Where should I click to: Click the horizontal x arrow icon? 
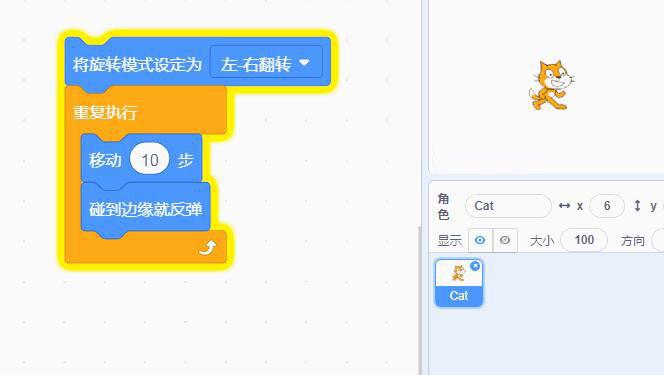(564, 206)
